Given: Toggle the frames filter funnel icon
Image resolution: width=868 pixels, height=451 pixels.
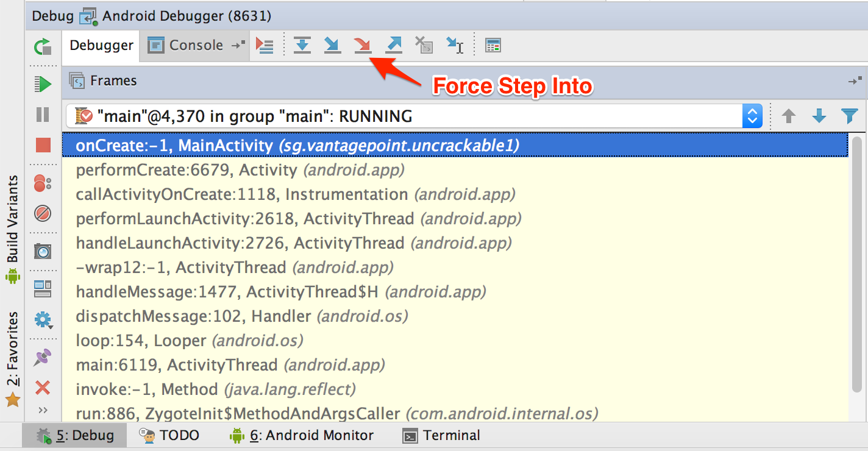Looking at the screenshot, I should coord(849,116).
